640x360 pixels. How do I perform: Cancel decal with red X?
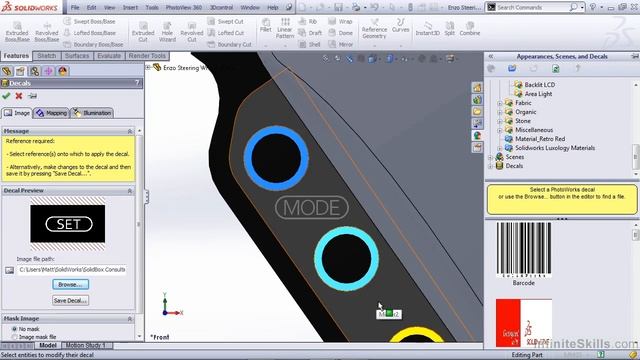click(19, 96)
